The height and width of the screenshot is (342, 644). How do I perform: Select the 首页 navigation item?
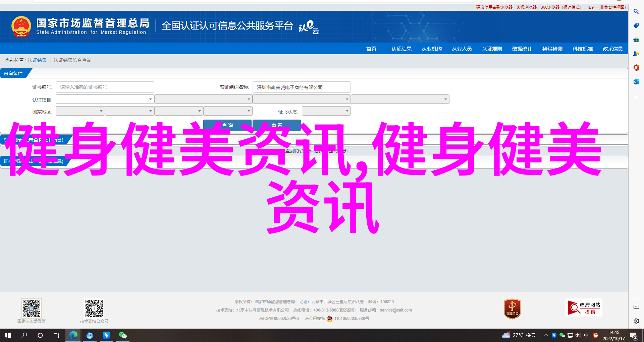371,49
